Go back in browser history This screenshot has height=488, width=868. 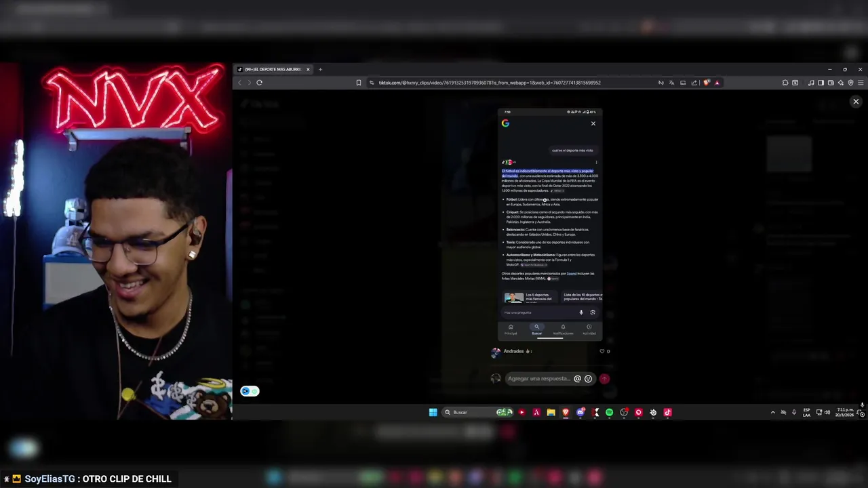(x=239, y=83)
